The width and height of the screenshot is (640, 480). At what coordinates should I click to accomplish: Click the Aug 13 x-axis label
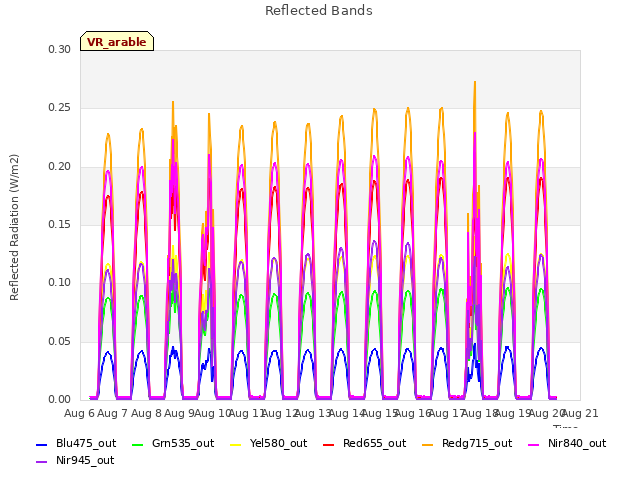tap(313, 413)
